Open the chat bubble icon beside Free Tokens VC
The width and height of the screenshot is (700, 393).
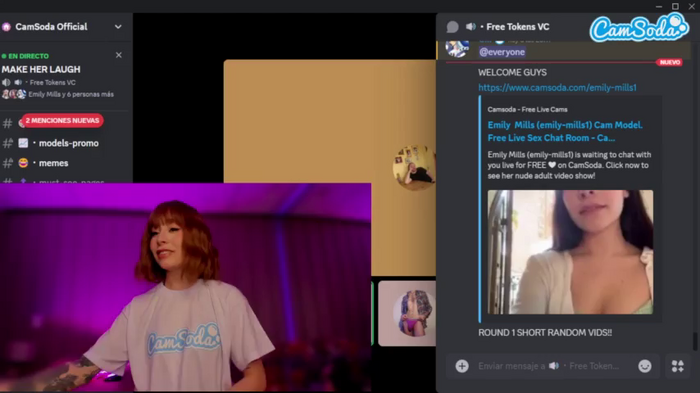(x=452, y=27)
